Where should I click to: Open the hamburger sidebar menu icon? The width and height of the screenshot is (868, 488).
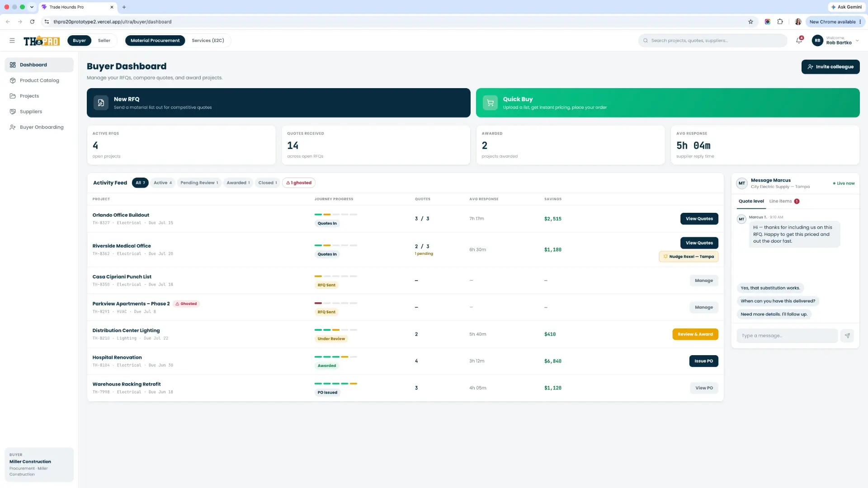point(12,41)
